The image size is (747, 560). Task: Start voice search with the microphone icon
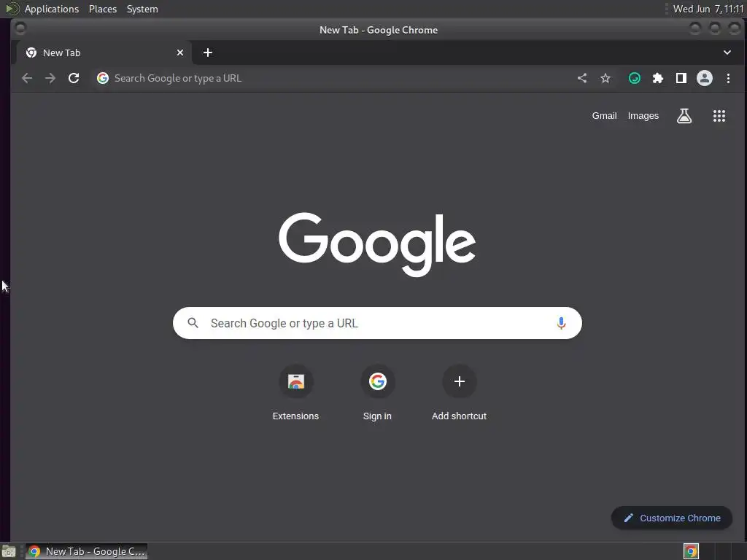tap(561, 323)
